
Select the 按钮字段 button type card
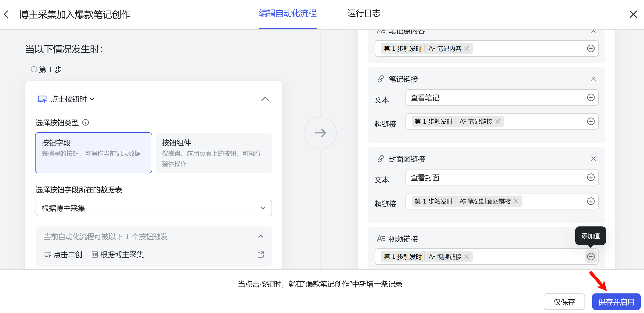click(x=94, y=153)
